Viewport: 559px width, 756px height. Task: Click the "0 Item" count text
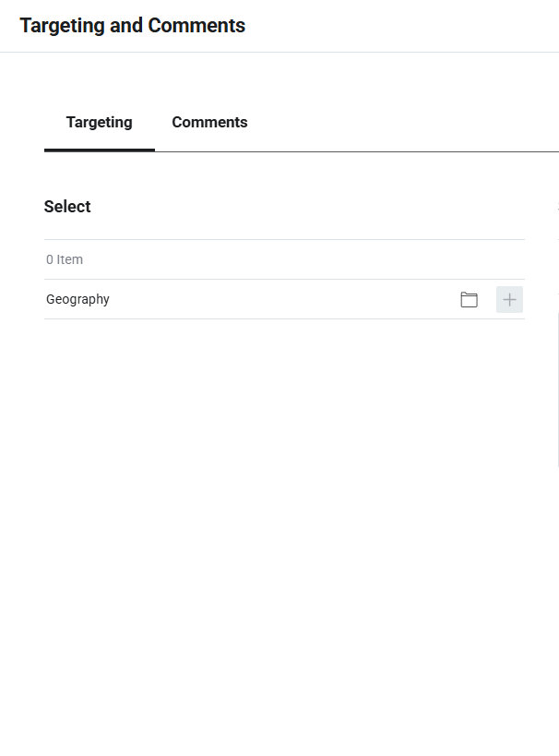(65, 260)
